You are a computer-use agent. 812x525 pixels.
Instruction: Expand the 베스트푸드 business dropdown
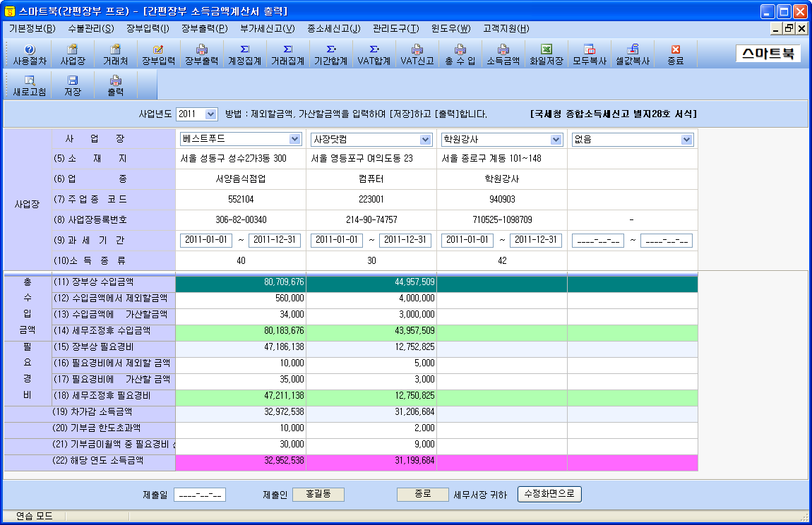click(x=294, y=139)
